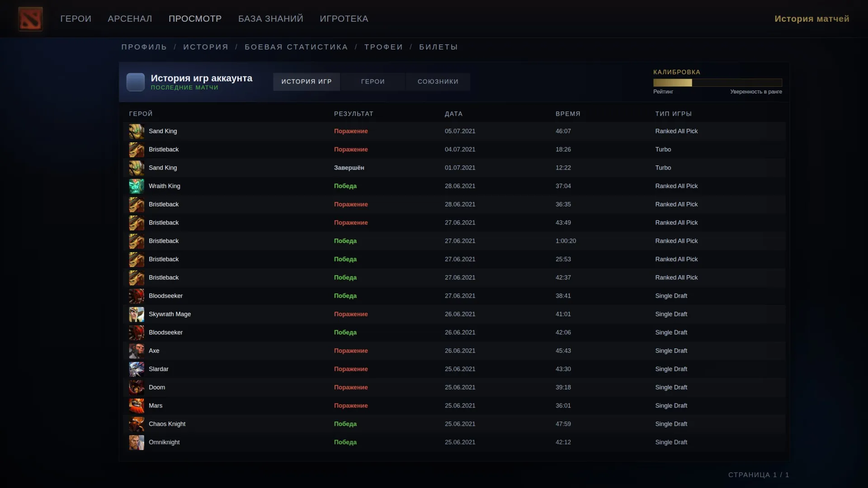Click Bloodseeker portrait in the 27.06.2021 row
Image resolution: width=868 pixels, height=488 pixels.
point(137,296)
